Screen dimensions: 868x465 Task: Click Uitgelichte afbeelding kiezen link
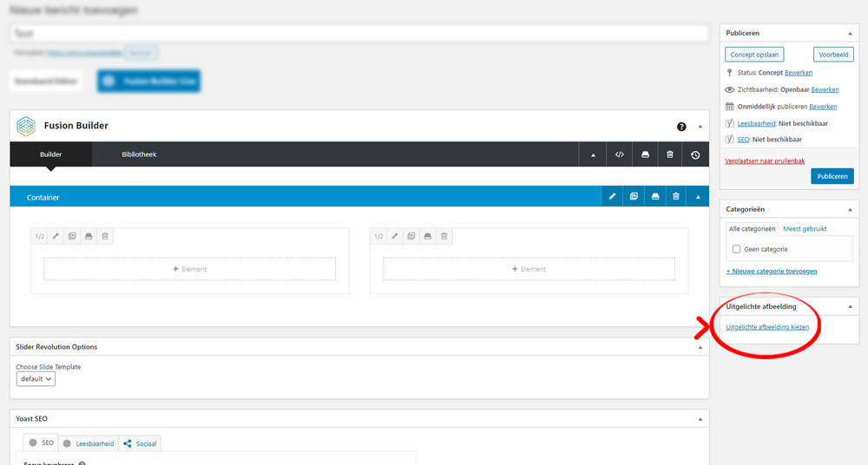(767, 327)
